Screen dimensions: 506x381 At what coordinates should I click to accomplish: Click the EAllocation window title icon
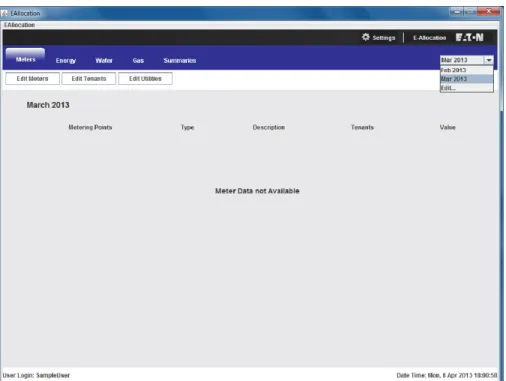pos(4,13)
